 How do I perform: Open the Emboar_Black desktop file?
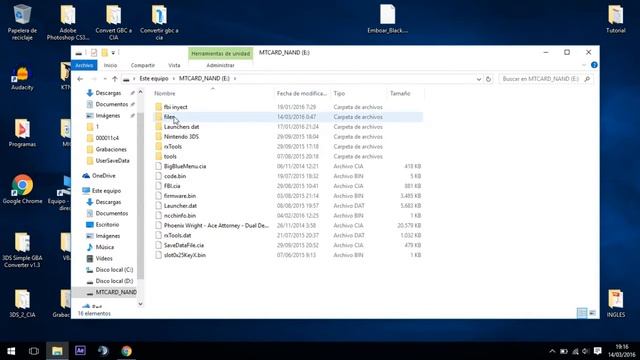click(387, 19)
